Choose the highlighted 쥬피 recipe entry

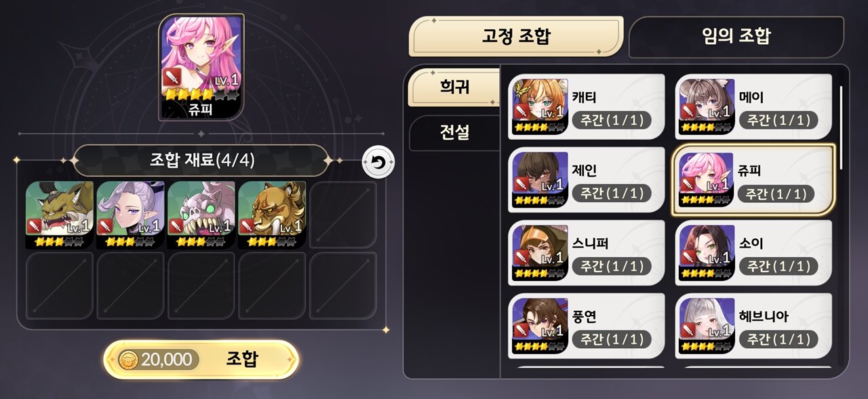coord(753,180)
